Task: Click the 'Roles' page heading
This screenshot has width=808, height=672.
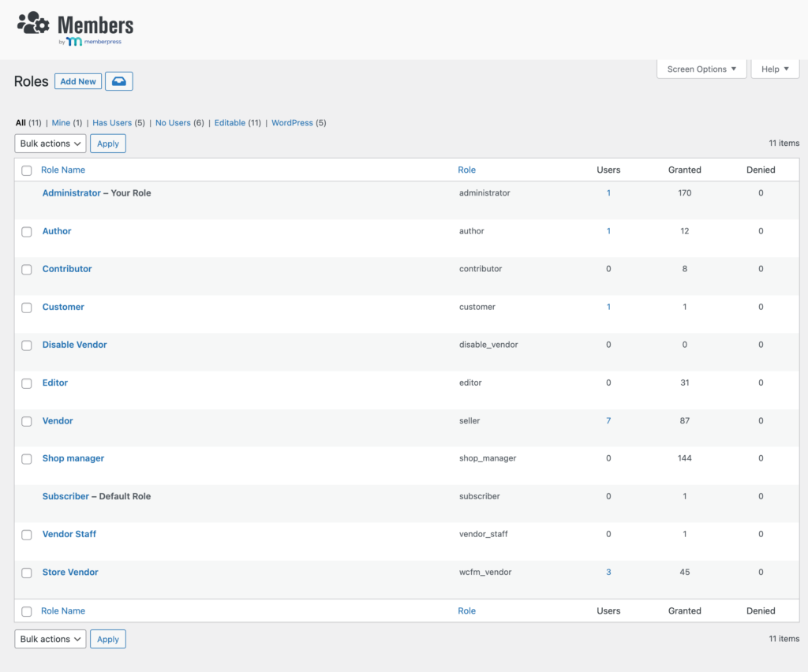Action: 31,81
